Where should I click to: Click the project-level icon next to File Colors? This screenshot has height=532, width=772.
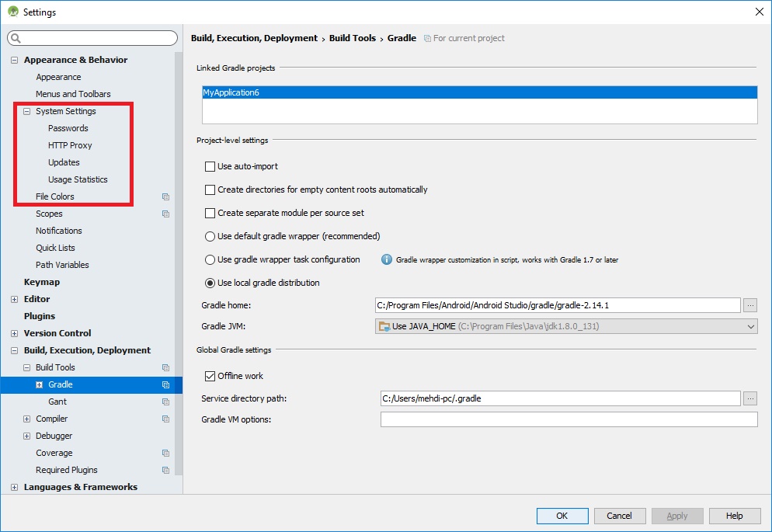coord(166,196)
